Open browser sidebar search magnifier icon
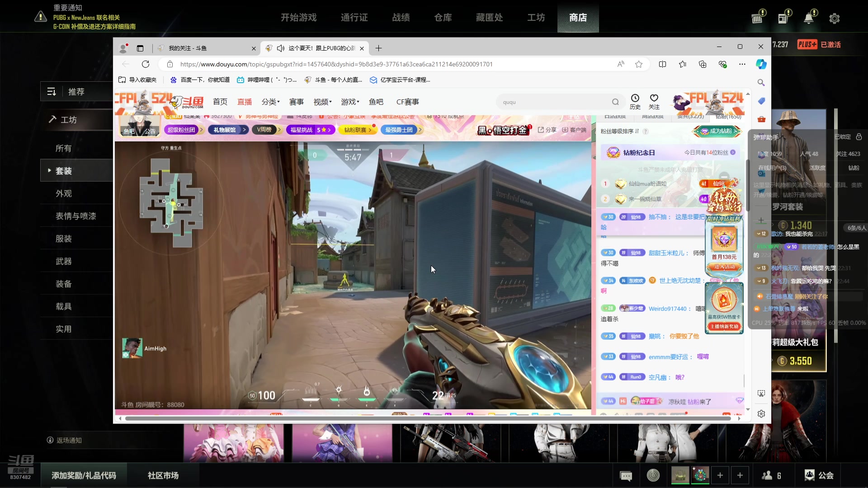Viewport: 868px width, 488px height. click(x=761, y=83)
